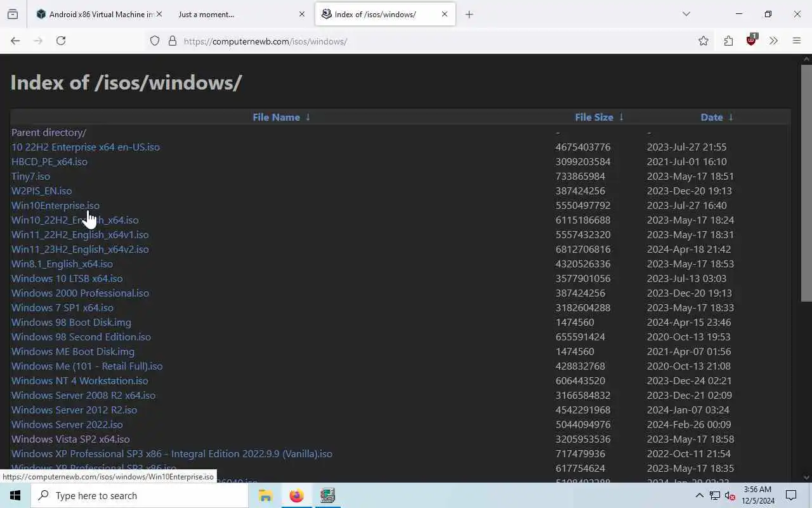Open the Windows Start menu
The height and width of the screenshot is (508, 812).
(15, 495)
